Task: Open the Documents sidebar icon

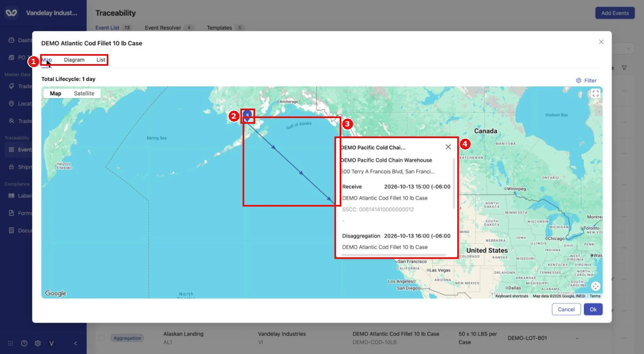Action: coord(11,230)
